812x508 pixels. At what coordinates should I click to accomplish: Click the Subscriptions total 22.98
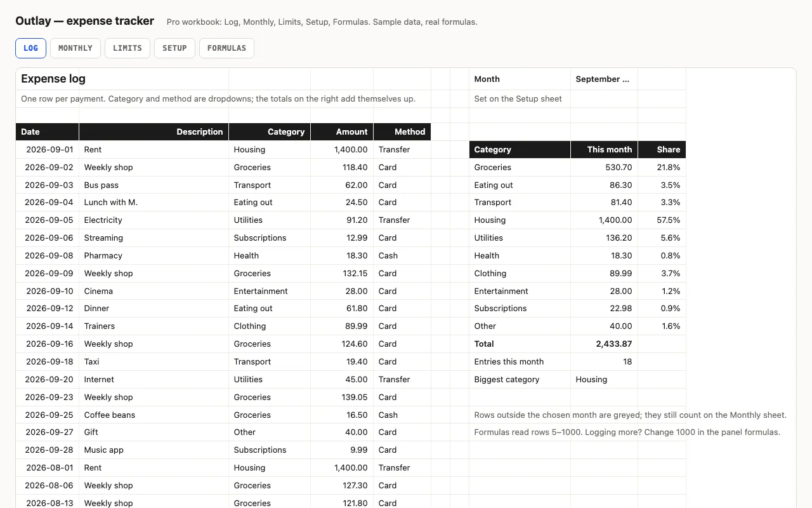pyautogui.click(x=605, y=309)
